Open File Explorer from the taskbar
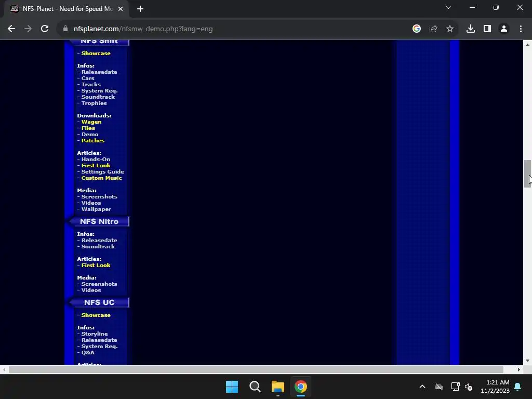 [x=278, y=387]
